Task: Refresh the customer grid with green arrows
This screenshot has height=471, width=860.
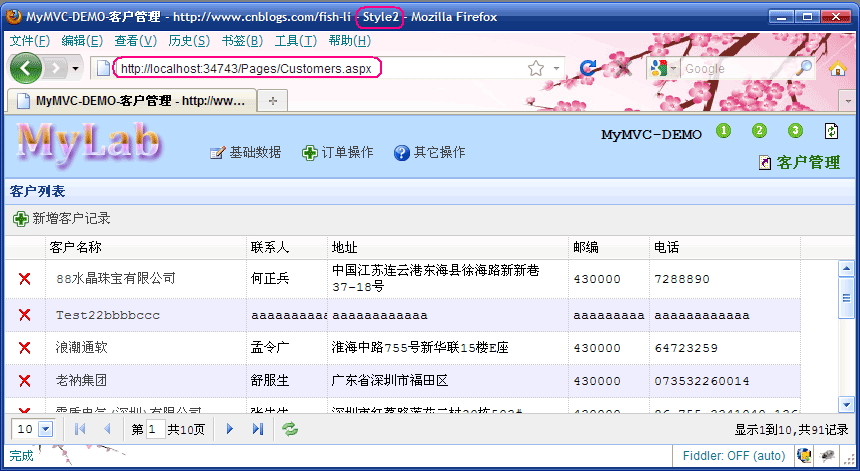Action: click(x=290, y=429)
